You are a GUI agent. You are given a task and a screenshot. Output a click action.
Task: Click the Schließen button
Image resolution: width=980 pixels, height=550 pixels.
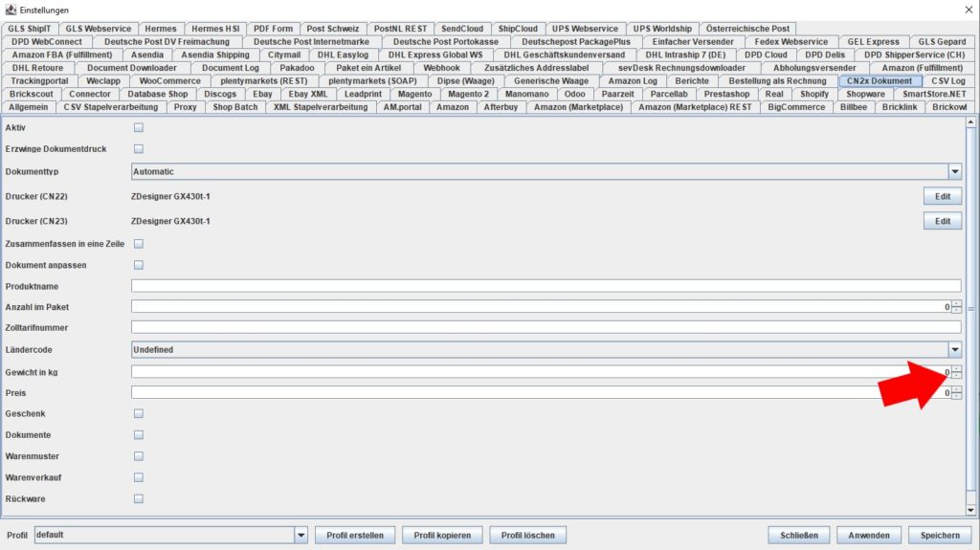tap(799, 535)
